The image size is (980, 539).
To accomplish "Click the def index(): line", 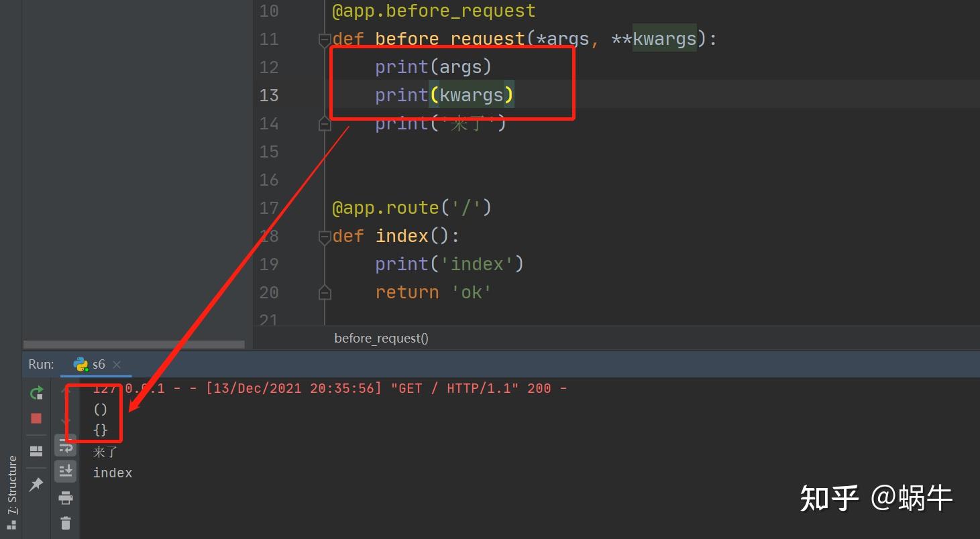I will 396,236.
